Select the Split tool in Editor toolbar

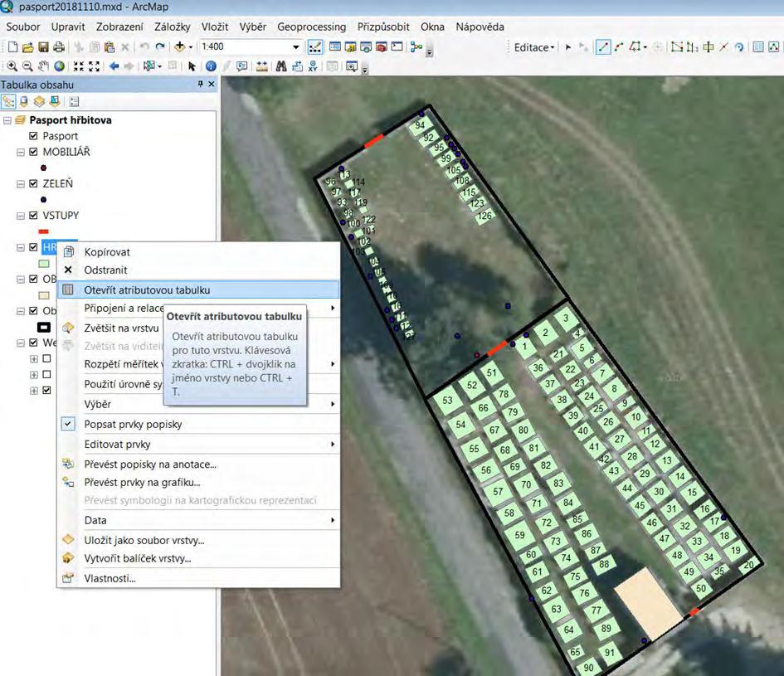pos(723,47)
